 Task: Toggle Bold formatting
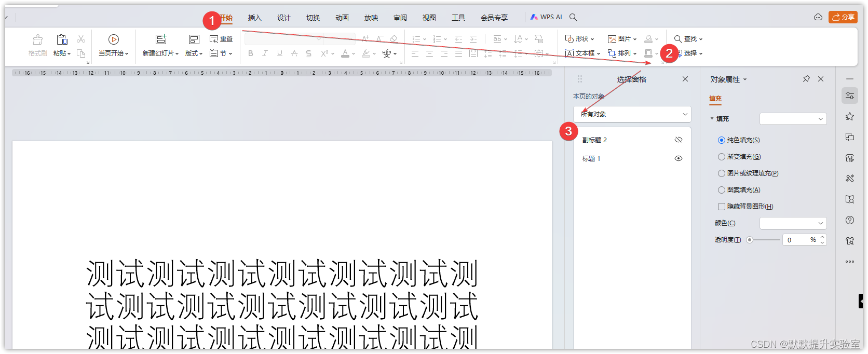[x=251, y=53]
